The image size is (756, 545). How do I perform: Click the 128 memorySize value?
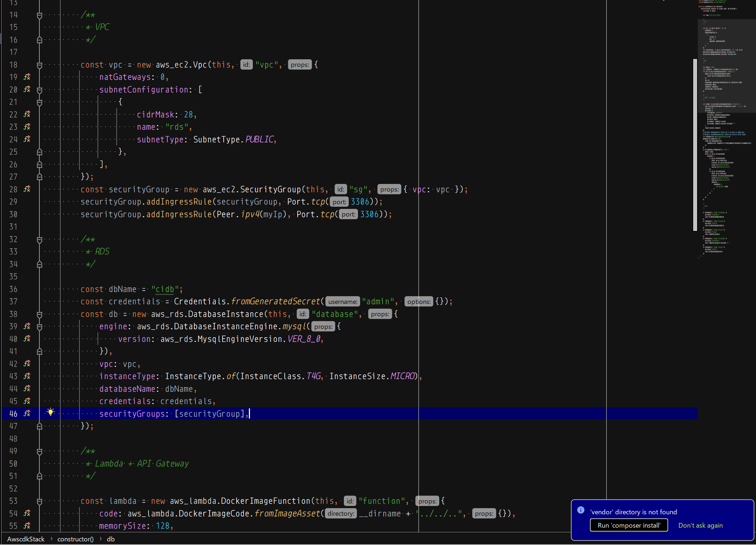(x=163, y=526)
